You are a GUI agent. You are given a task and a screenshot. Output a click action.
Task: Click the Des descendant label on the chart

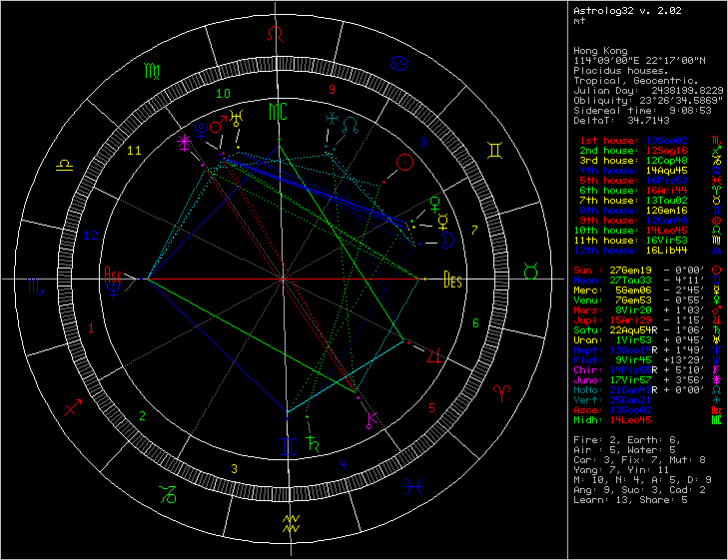(453, 281)
